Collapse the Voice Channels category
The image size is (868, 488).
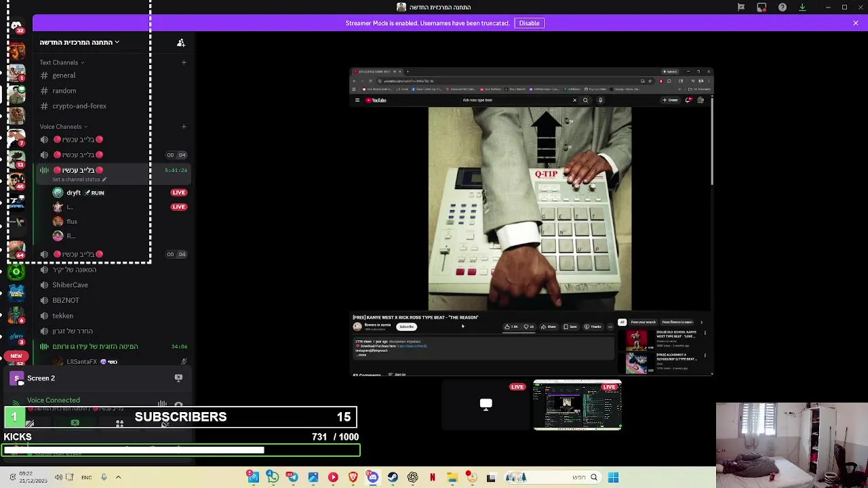64,126
